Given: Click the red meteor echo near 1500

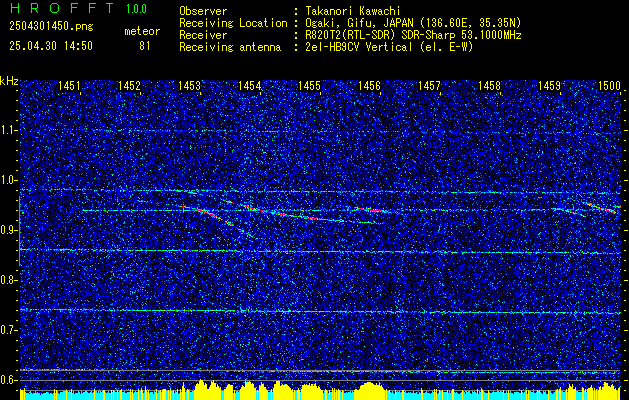Looking at the screenshot, I should tap(602, 208).
